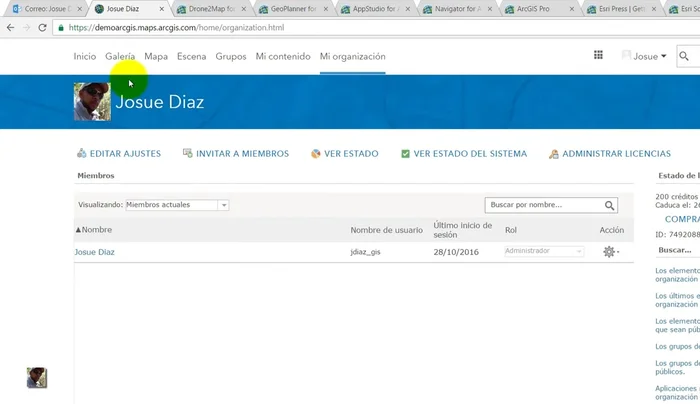Switch to the Drone2Map browser tab
This screenshot has width=700, height=404.
click(212, 9)
